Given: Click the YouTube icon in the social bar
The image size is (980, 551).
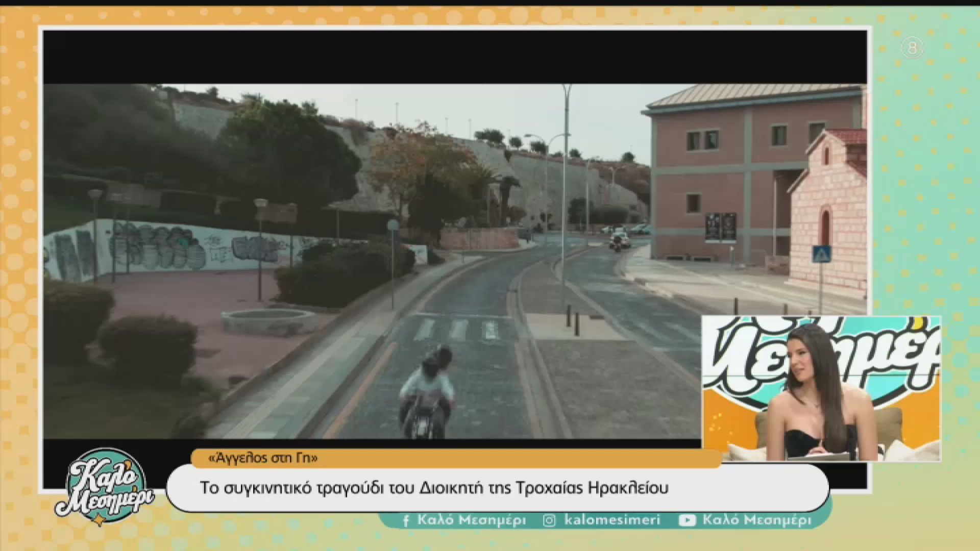Looking at the screenshot, I should click(x=687, y=520).
